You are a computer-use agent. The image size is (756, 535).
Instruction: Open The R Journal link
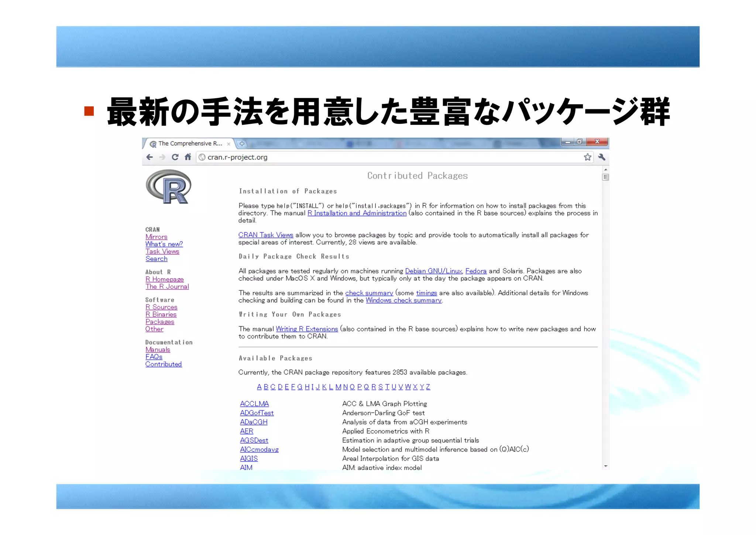[167, 287]
